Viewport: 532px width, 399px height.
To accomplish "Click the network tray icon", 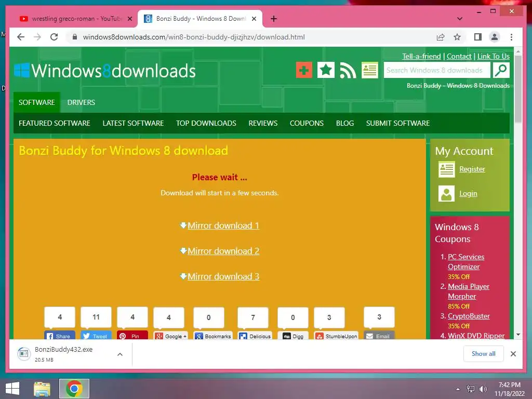I will tap(471, 389).
